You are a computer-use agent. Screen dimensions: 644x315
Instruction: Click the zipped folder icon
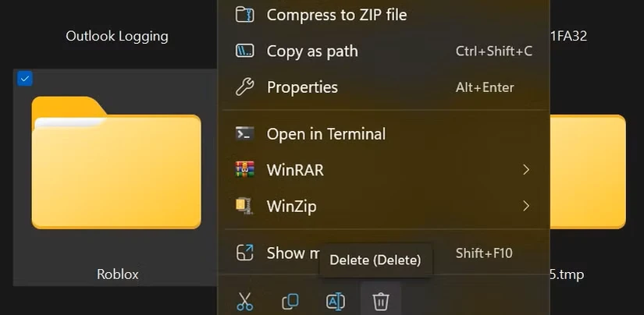(x=245, y=15)
